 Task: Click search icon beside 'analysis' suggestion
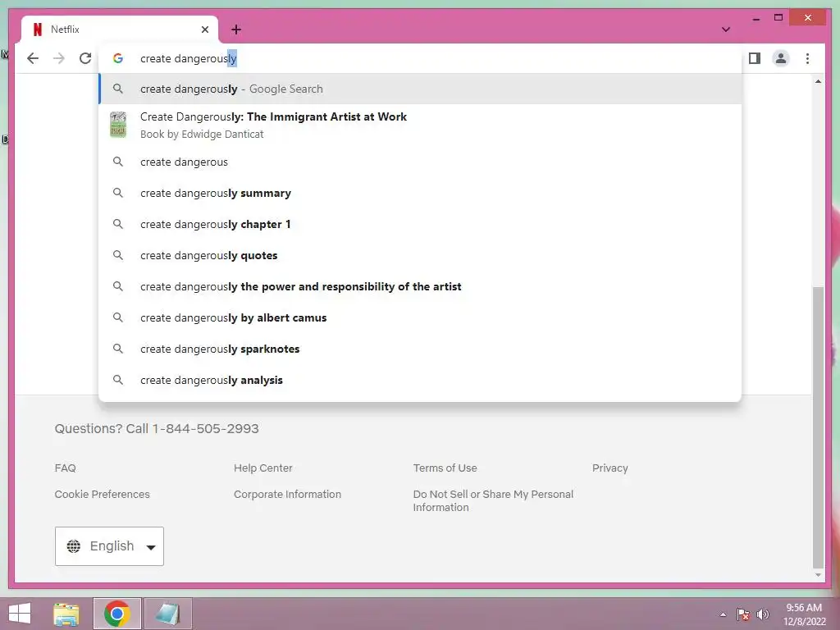(x=118, y=380)
